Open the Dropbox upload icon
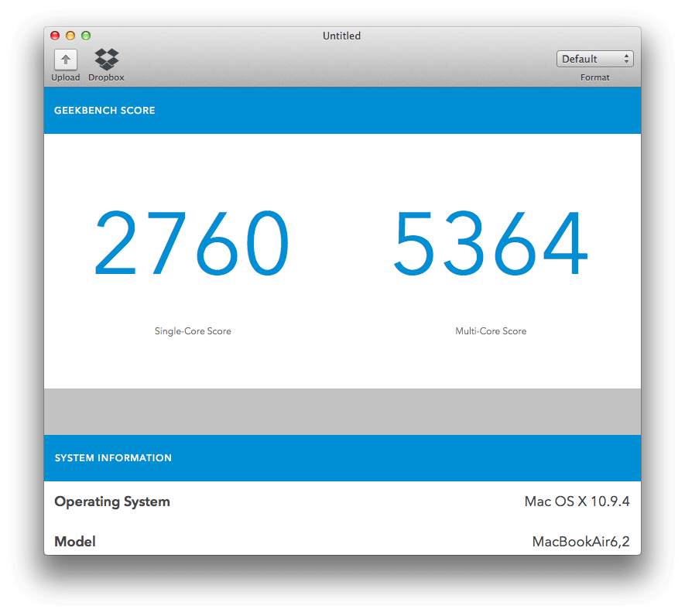This screenshot has width=685, height=616. point(107,60)
